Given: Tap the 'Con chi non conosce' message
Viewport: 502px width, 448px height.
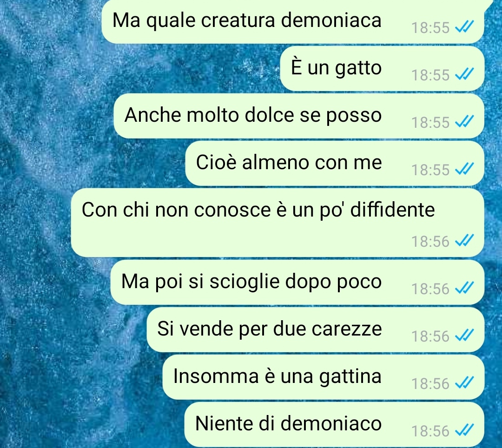Looking at the screenshot, I should (277, 223).
